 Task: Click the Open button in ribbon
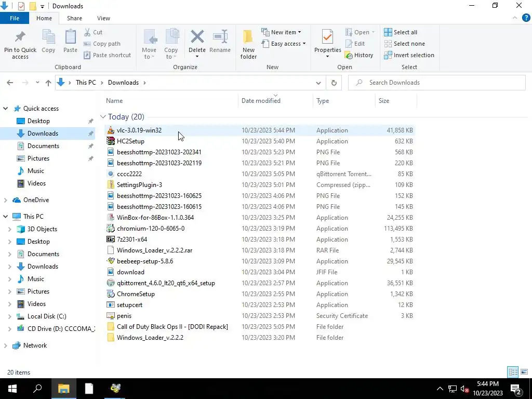360,32
